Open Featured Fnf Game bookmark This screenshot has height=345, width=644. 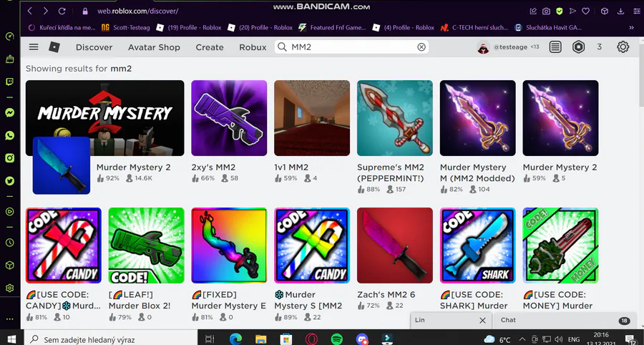coord(332,27)
